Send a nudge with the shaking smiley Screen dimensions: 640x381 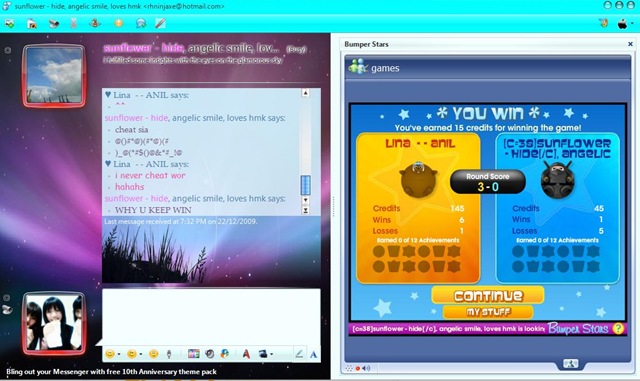coord(153,354)
